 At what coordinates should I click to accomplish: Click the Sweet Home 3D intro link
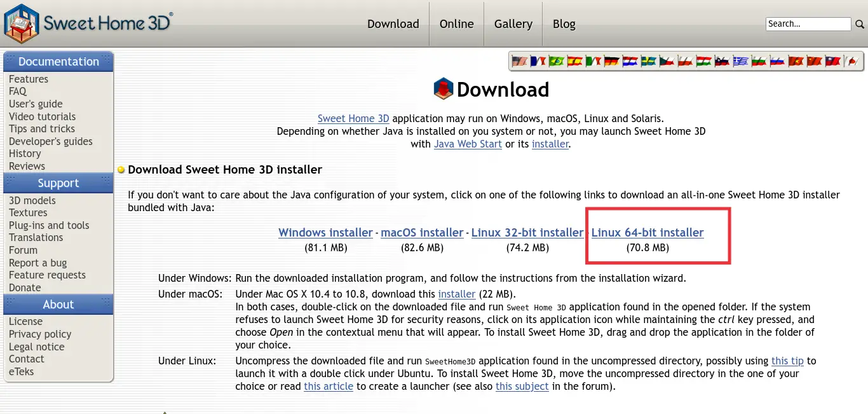coord(353,118)
